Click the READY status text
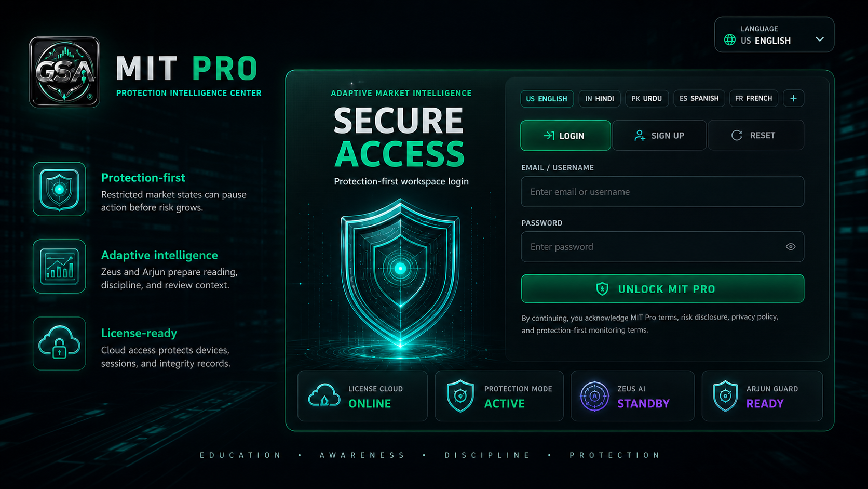This screenshot has height=489, width=868. 765,404
